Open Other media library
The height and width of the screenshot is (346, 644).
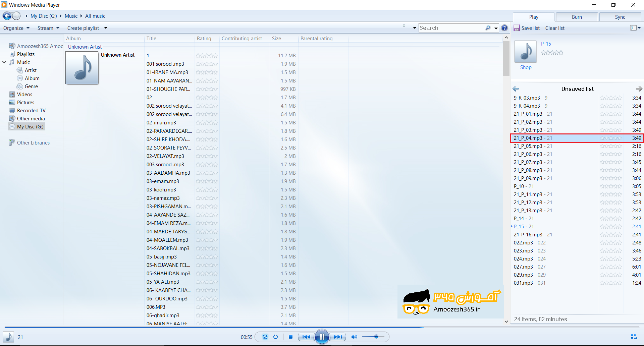pyautogui.click(x=31, y=119)
